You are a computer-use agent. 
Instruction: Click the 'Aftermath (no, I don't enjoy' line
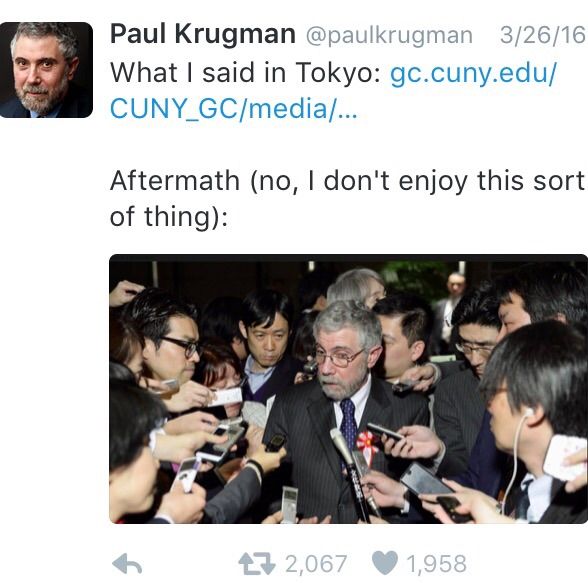tap(347, 181)
